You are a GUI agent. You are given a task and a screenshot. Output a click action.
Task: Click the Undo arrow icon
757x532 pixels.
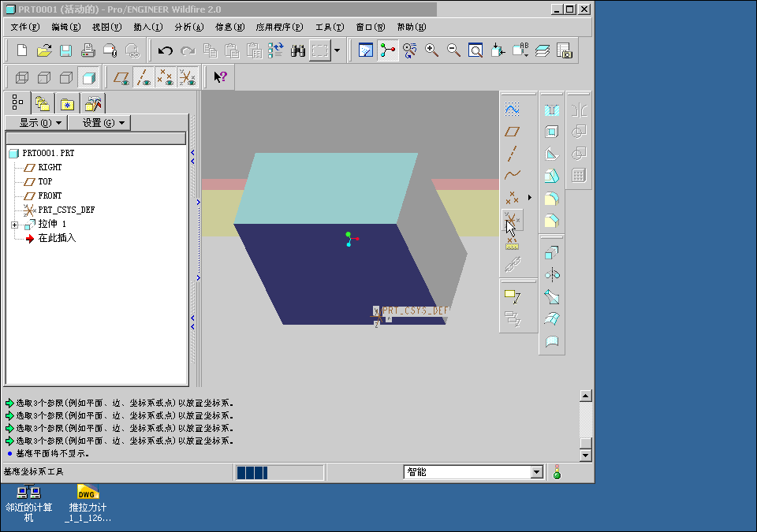pos(166,50)
